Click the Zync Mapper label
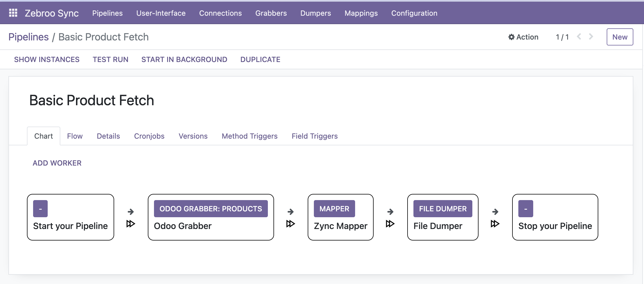Image resolution: width=644 pixels, height=284 pixels. click(x=341, y=226)
